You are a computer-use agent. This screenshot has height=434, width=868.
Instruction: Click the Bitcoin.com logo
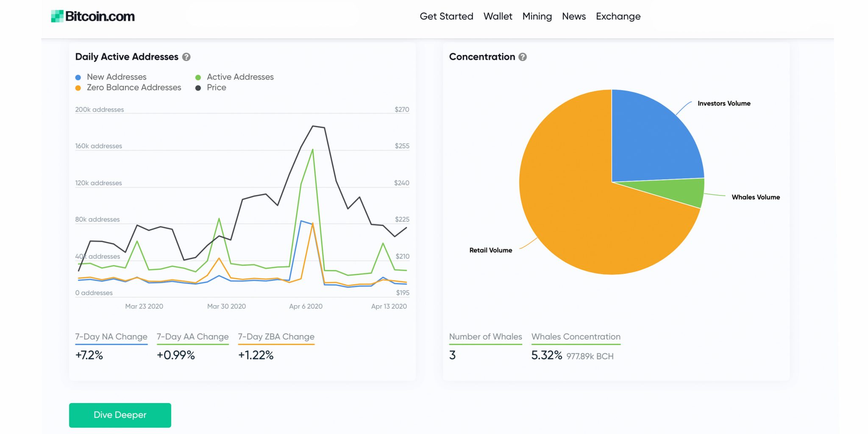click(x=93, y=17)
